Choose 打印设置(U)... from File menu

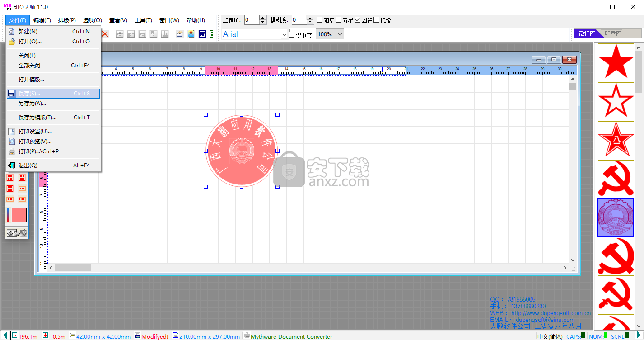53,131
